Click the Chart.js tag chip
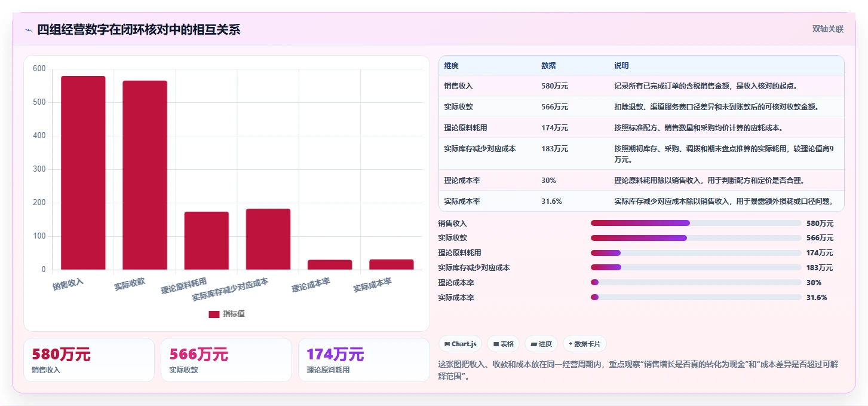The height and width of the screenshot is (406, 868). (x=460, y=344)
